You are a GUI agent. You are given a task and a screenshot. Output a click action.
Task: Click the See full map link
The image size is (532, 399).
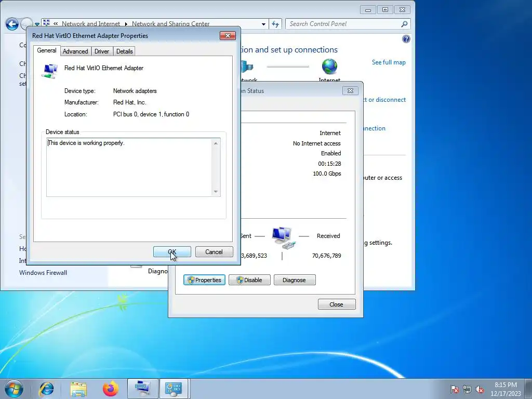(x=389, y=62)
